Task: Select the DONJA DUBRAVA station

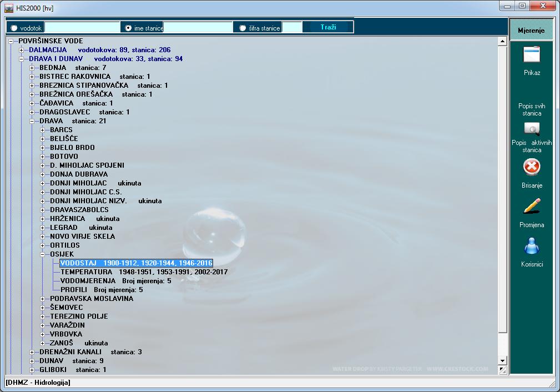Action: pos(79,174)
